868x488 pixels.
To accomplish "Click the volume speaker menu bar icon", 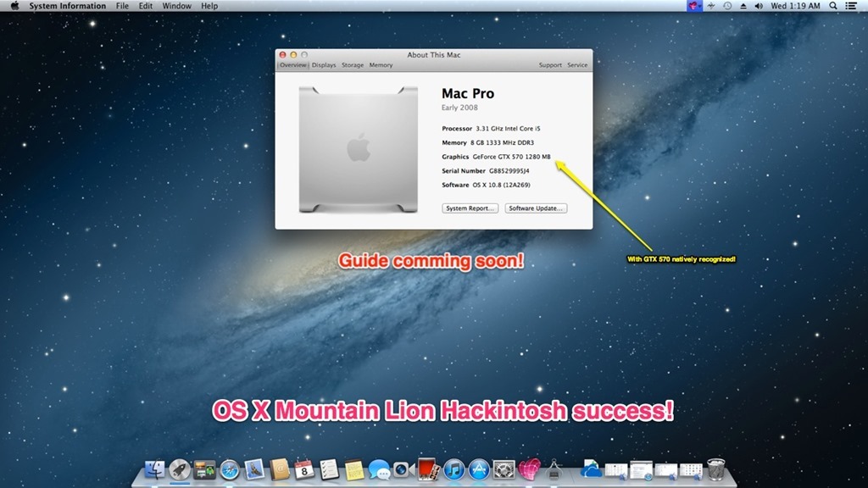I will (759, 6).
